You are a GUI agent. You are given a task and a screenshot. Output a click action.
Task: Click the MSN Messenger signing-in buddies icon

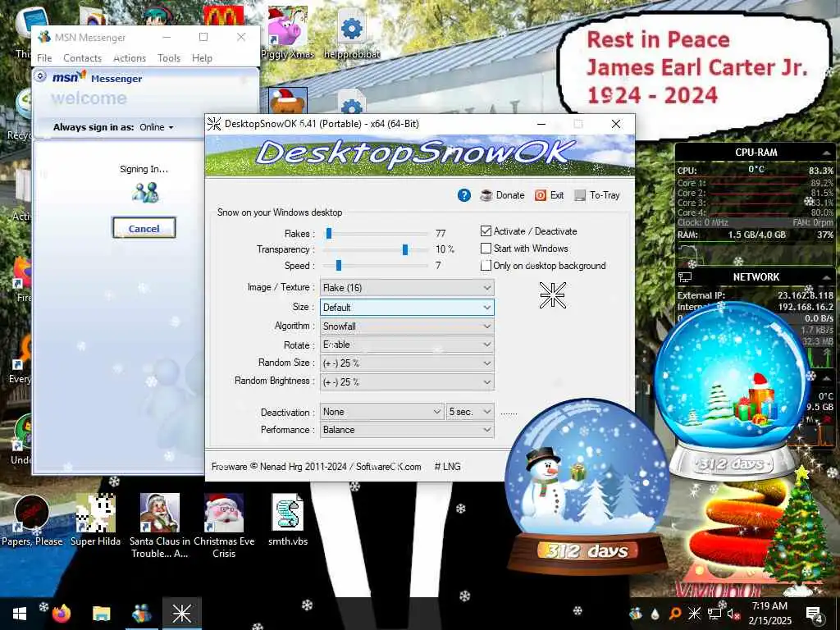tap(144, 192)
